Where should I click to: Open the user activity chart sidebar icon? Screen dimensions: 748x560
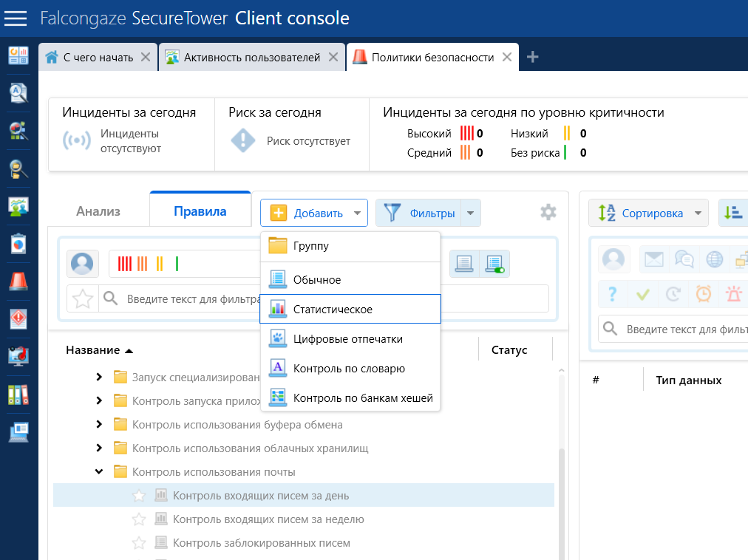click(x=18, y=206)
